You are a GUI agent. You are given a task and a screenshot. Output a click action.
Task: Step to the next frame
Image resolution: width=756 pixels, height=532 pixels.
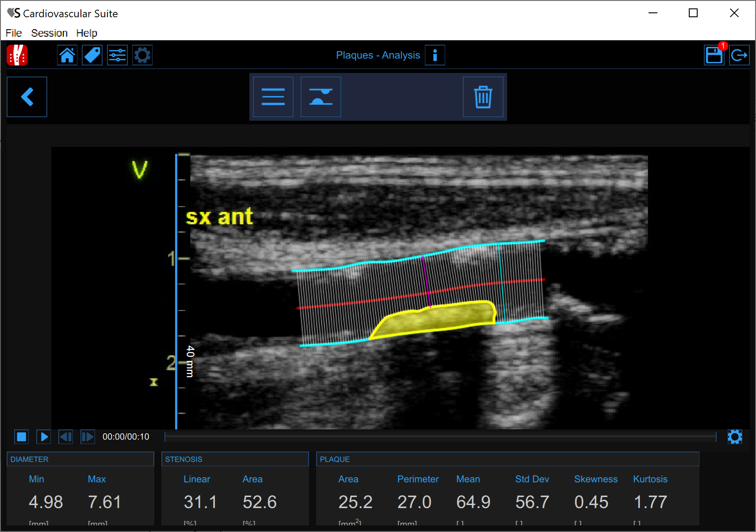click(x=88, y=437)
